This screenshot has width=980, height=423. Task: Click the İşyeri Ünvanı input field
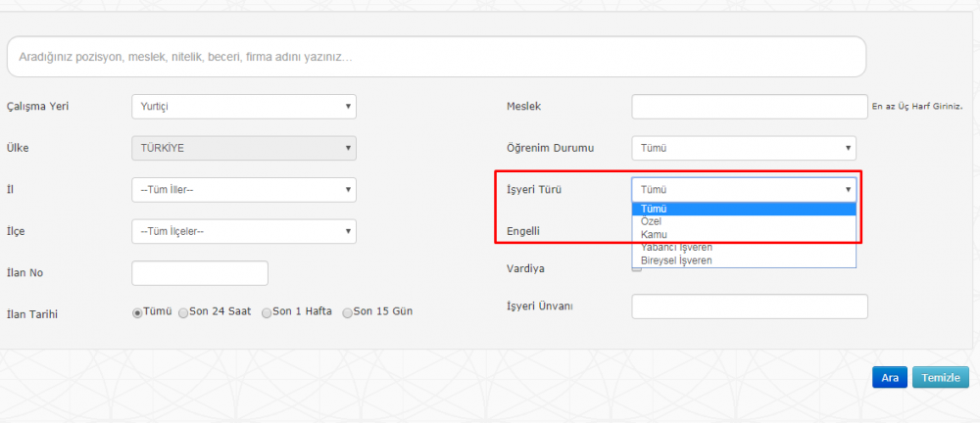750,306
